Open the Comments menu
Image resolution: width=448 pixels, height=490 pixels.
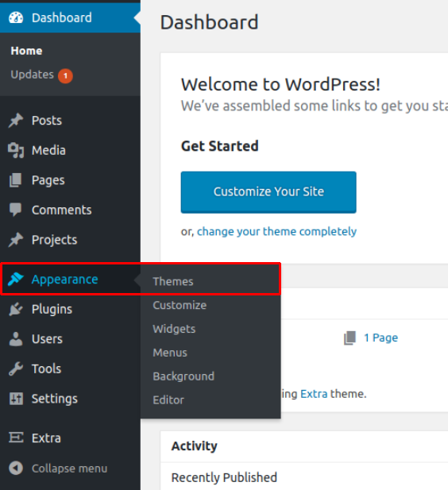70,210
